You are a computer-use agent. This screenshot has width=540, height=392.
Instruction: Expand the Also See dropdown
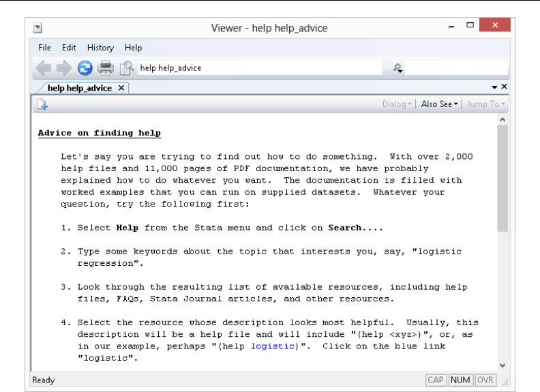439,104
